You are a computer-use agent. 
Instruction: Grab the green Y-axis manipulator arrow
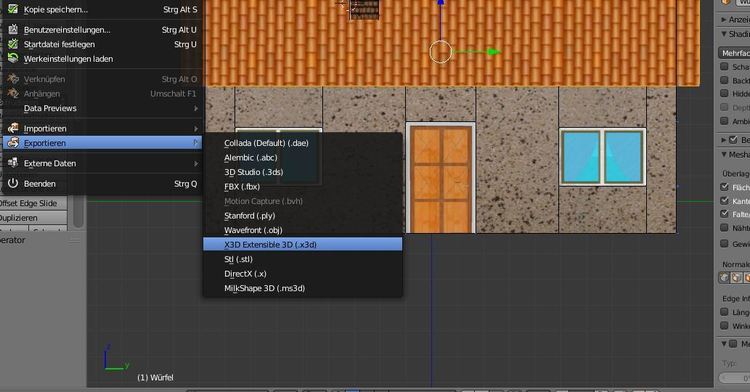[x=494, y=52]
